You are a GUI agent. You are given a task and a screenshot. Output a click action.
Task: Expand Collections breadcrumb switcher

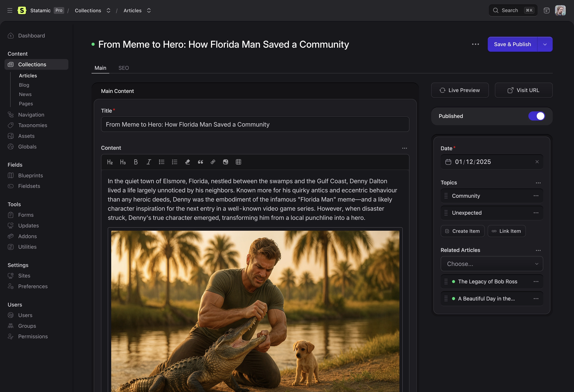point(108,10)
